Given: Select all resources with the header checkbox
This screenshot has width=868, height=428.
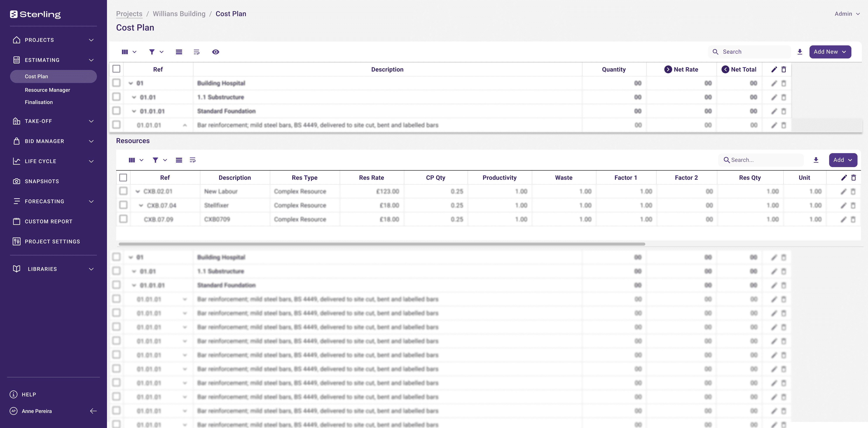Looking at the screenshot, I should [x=123, y=178].
